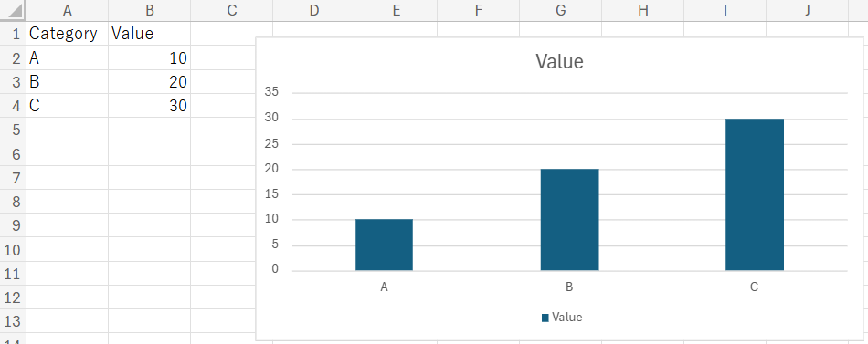This screenshot has height=344, width=868.
Task: Select column J header
Action: click(807, 11)
